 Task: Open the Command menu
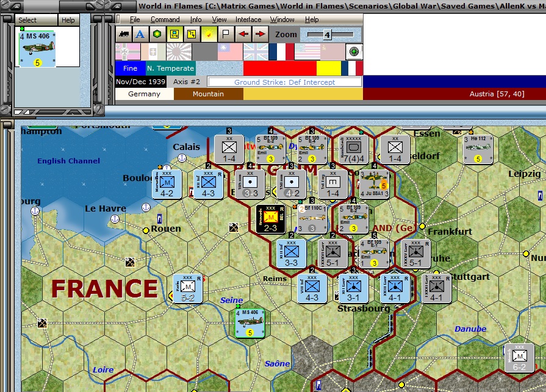165,20
